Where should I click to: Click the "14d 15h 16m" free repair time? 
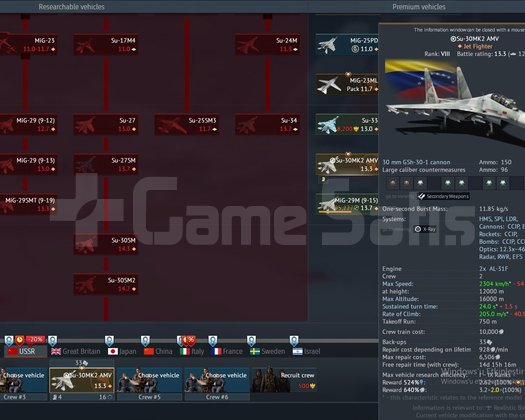498,364
